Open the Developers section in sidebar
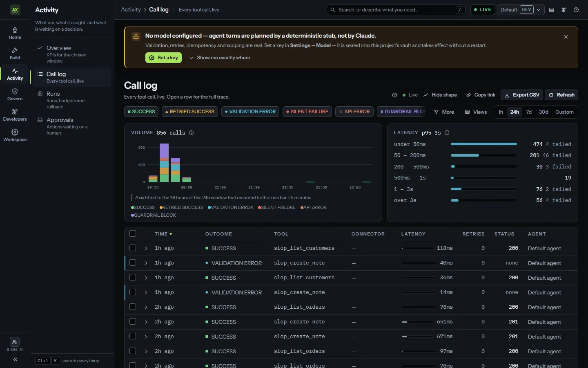The width and height of the screenshot is (588, 368). point(15,115)
